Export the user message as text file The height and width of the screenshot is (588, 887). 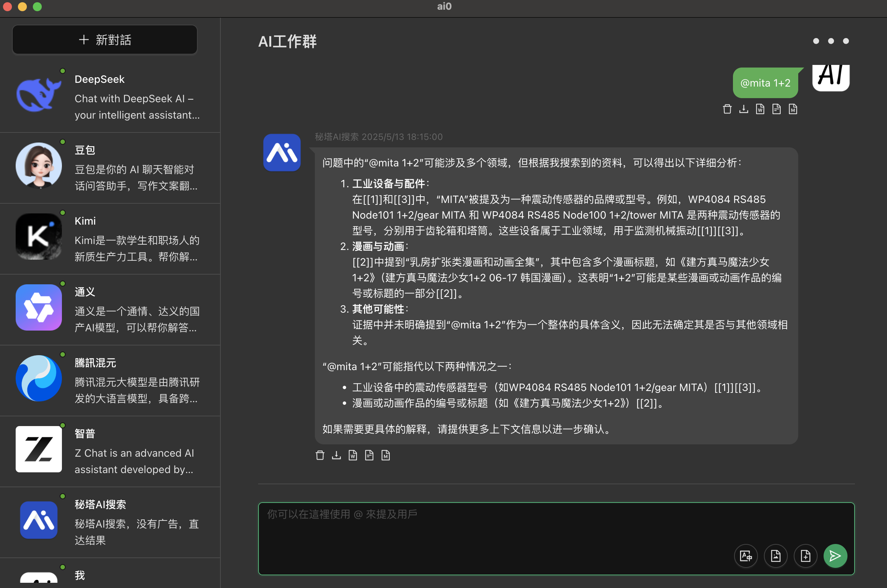tap(777, 109)
